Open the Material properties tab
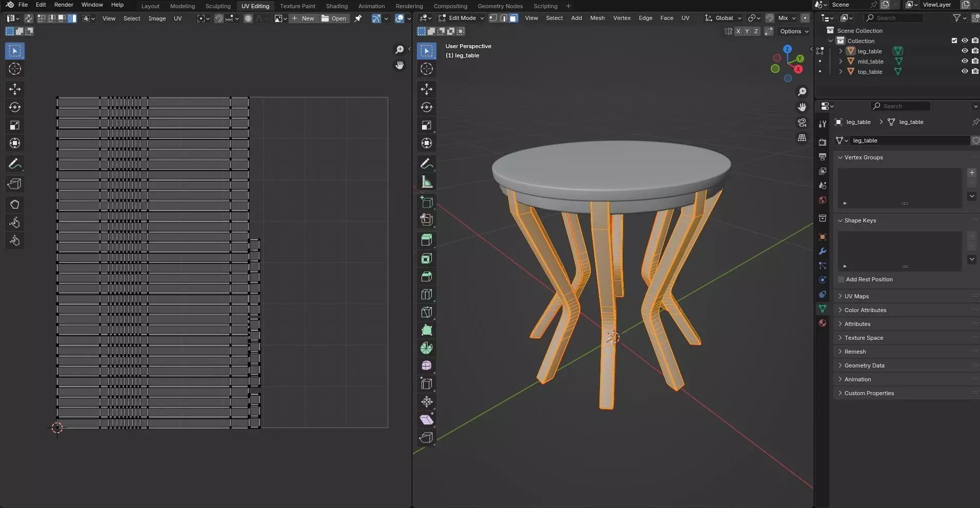Image resolution: width=980 pixels, height=508 pixels. tap(823, 323)
